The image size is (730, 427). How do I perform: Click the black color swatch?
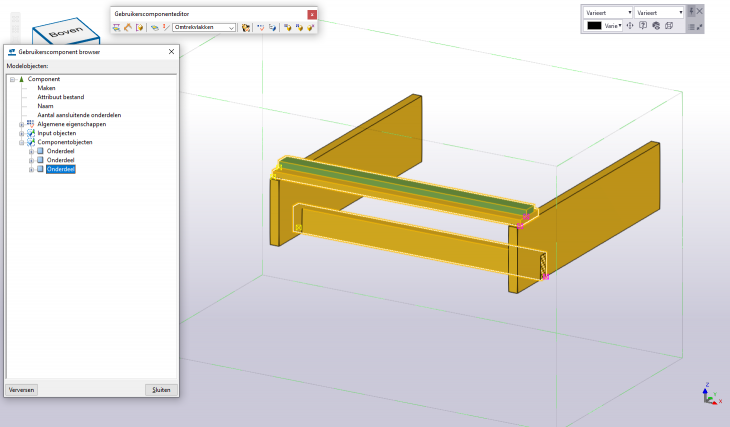(594, 26)
